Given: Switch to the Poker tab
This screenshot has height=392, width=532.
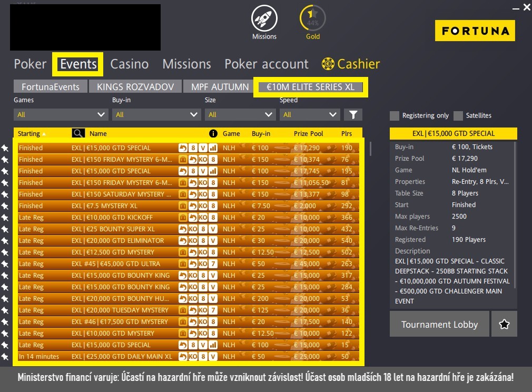Looking at the screenshot, I should tap(30, 64).
